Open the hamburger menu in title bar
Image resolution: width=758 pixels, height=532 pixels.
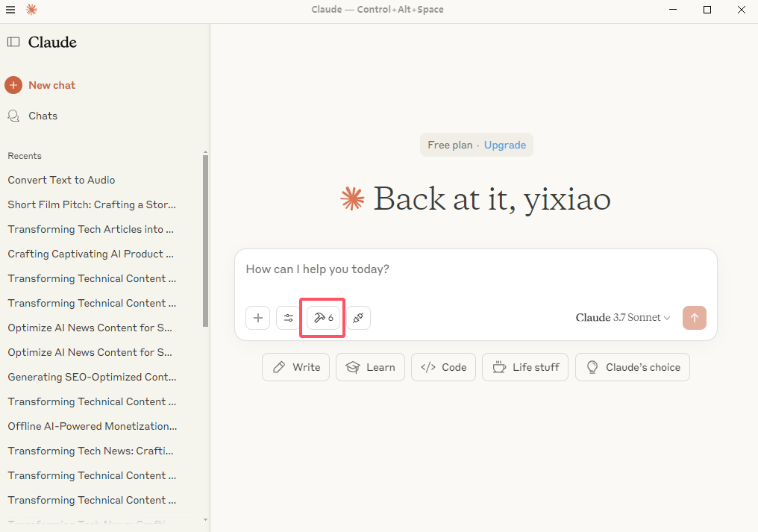(10, 10)
